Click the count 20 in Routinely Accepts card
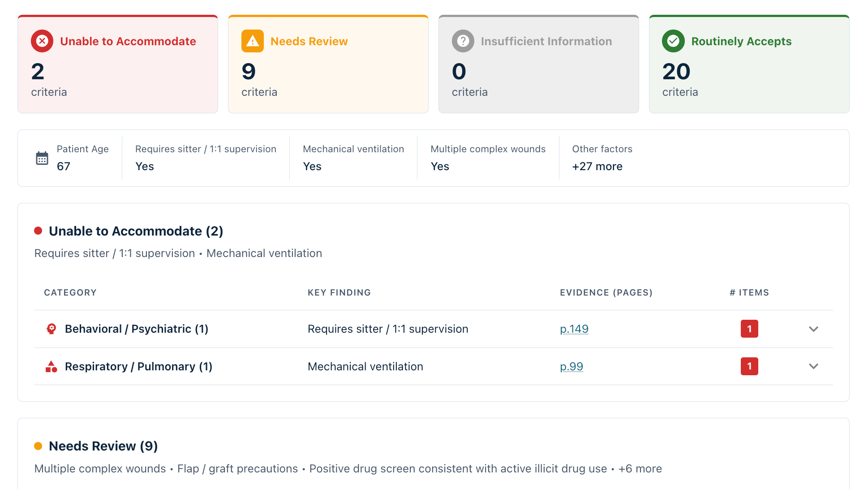The image size is (868, 489). [x=676, y=72]
